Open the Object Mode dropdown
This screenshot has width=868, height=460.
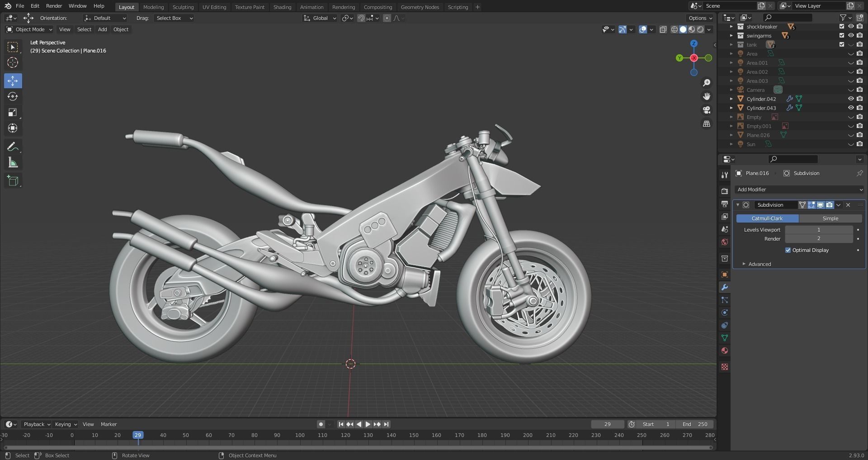[29, 29]
